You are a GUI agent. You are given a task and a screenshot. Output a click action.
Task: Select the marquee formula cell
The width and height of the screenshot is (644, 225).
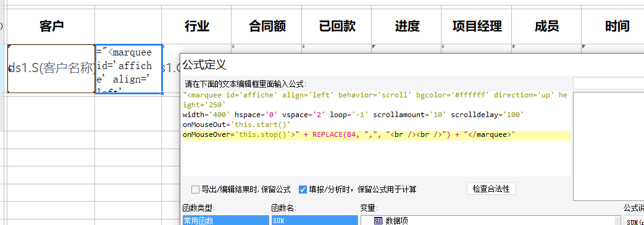point(129,69)
